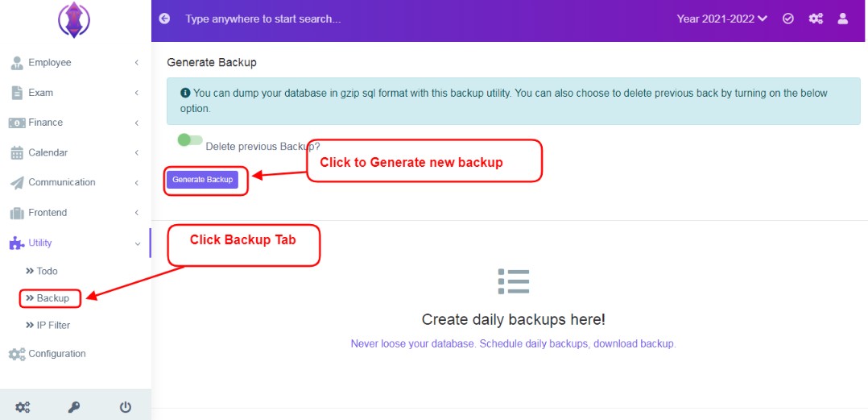
Task: Click the app logo in sidebar
Action: pyautogui.click(x=73, y=20)
